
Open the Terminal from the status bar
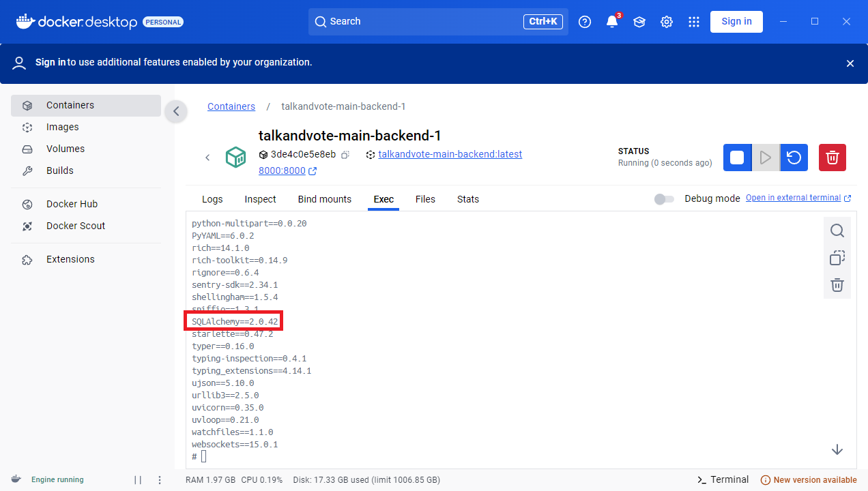pyautogui.click(x=723, y=479)
